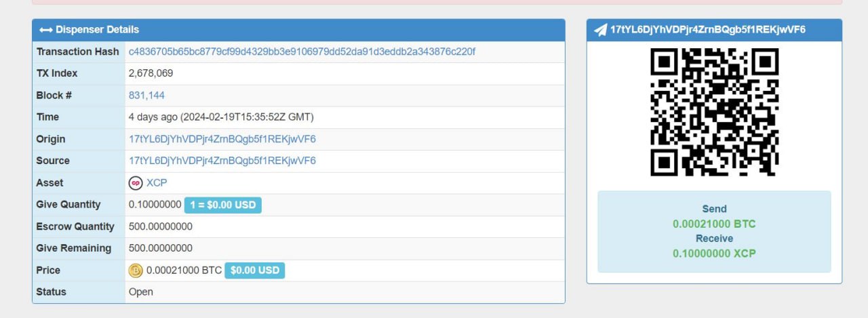Viewport: 868px width, 318px height.
Task: Click the Price row label
Action: pyautogui.click(x=48, y=271)
